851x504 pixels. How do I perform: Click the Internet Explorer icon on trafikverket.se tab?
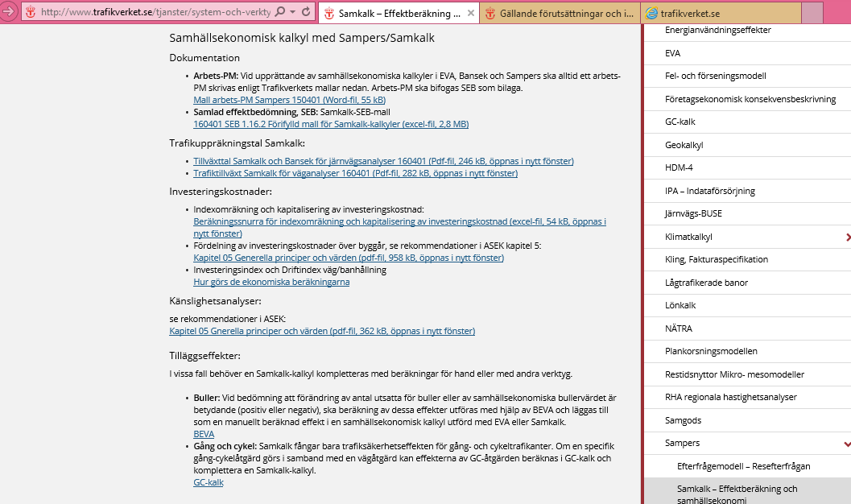tap(652, 14)
